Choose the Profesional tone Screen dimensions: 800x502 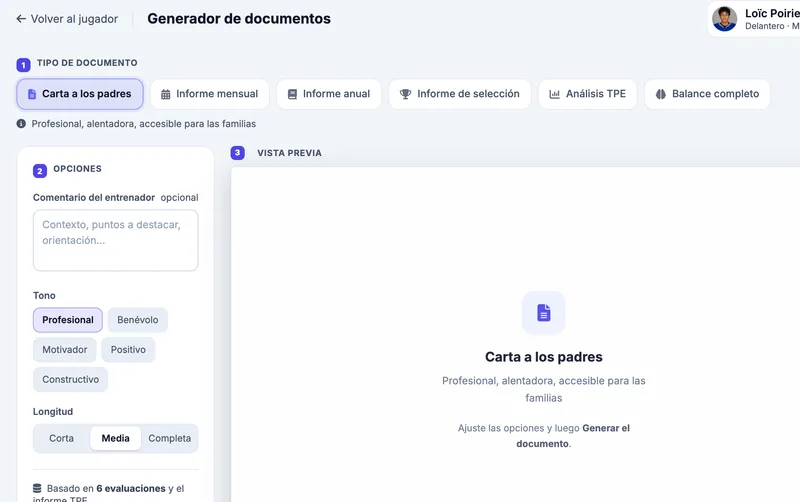point(68,320)
